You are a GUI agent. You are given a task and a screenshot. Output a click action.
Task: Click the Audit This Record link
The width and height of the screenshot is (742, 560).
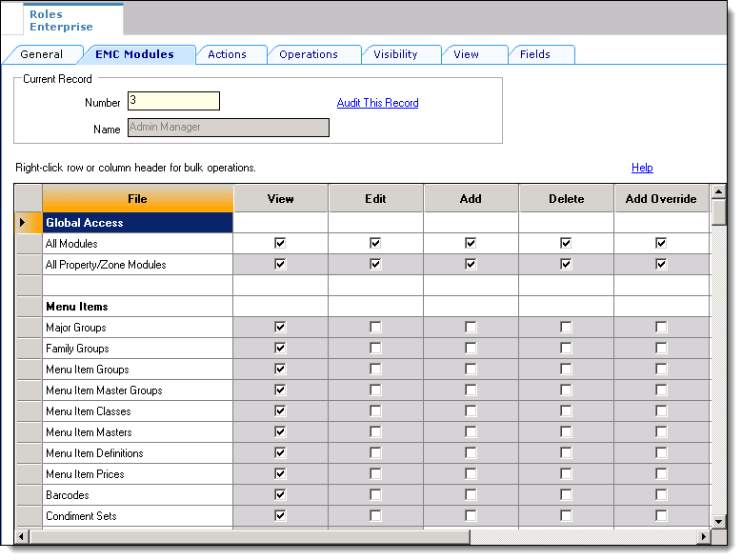[x=377, y=103]
